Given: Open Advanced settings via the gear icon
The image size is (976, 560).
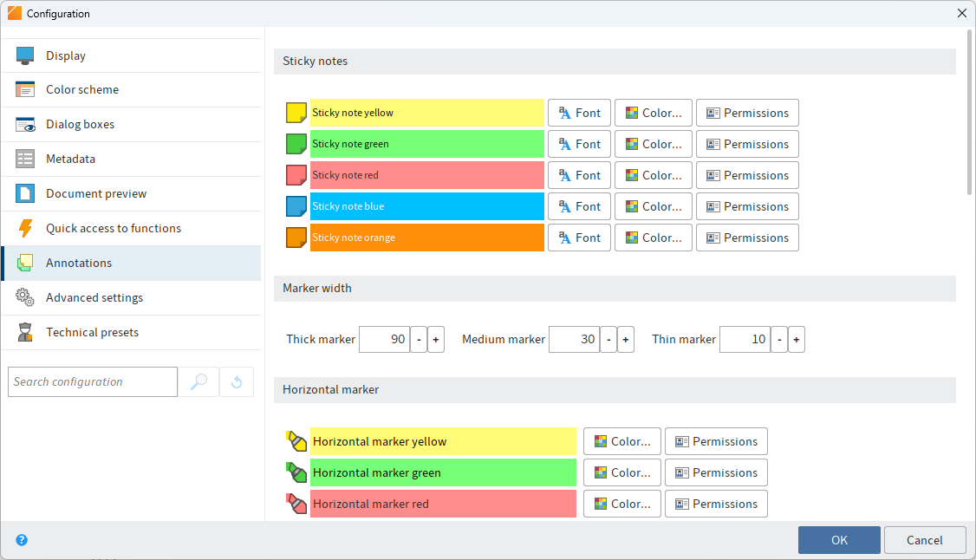Looking at the screenshot, I should [24, 297].
